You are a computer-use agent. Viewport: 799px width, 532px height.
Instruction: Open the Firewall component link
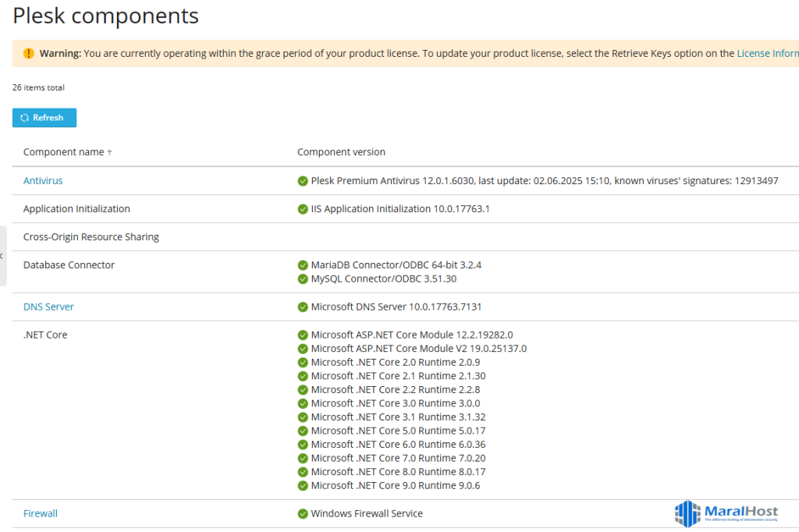(41, 514)
